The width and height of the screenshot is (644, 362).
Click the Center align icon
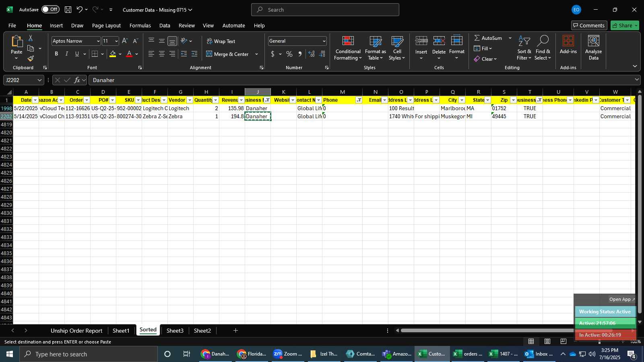tap(162, 54)
